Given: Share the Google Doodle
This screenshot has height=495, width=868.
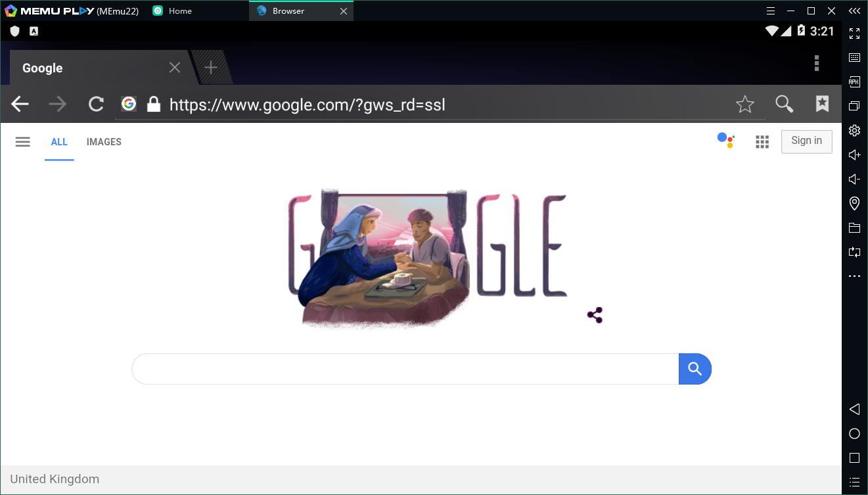Looking at the screenshot, I should tap(595, 316).
